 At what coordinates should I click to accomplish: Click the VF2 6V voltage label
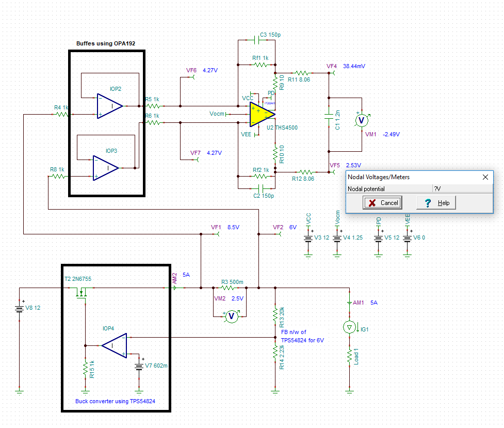click(x=285, y=227)
